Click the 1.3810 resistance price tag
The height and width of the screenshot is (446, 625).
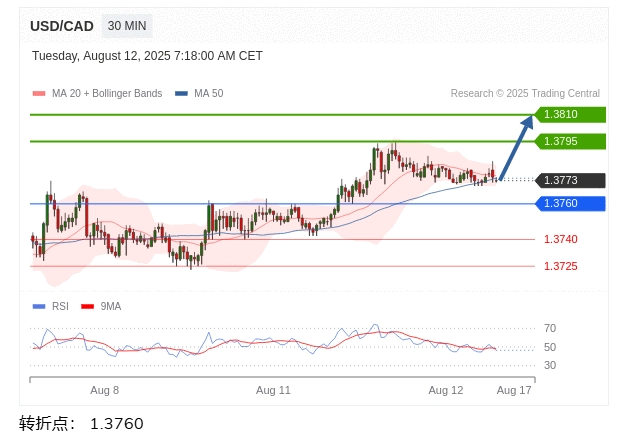570,114
